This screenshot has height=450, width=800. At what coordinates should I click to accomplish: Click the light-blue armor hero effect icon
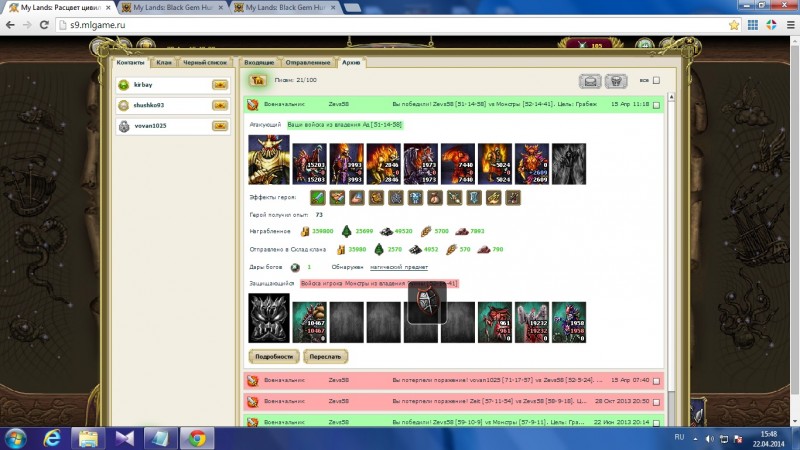click(415, 197)
